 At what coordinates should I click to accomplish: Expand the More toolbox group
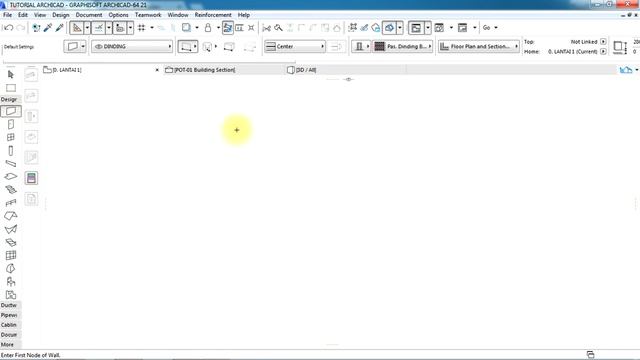point(10,344)
